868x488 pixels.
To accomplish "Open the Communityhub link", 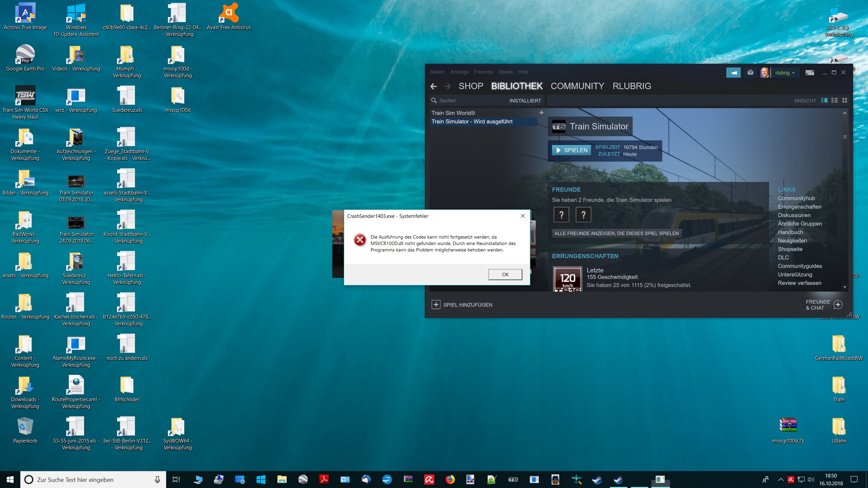I will pos(796,198).
